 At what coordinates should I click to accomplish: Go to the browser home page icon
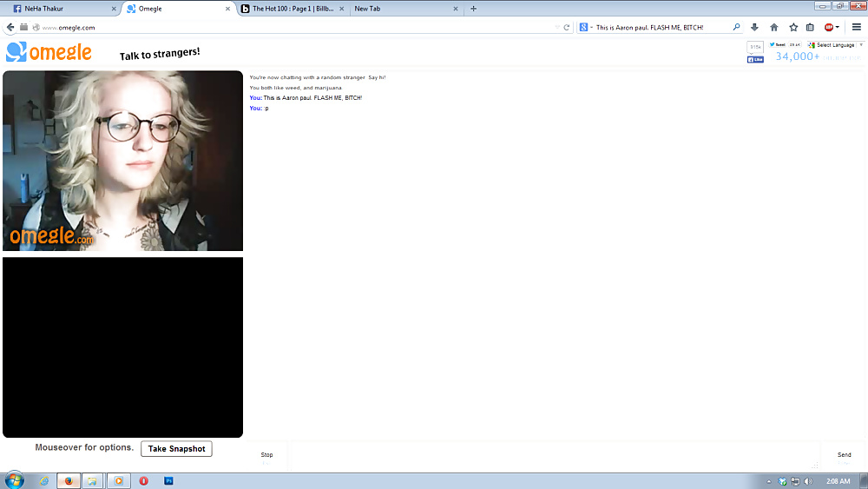coord(774,27)
